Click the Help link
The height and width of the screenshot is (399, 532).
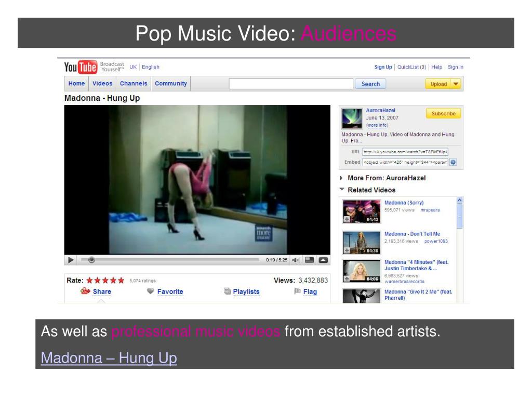pyautogui.click(x=436, y=67)
